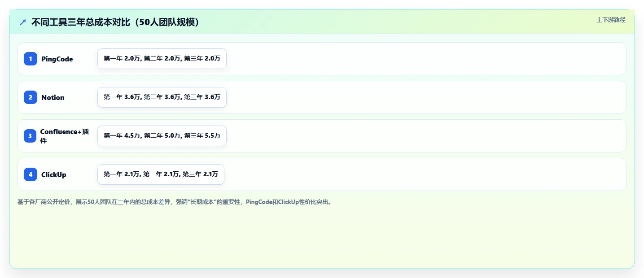Click the arrow icon beside the title
Image resolution: width=644 pixels, height=278 pixels.
pyautogui.click(x=23, y=22)
